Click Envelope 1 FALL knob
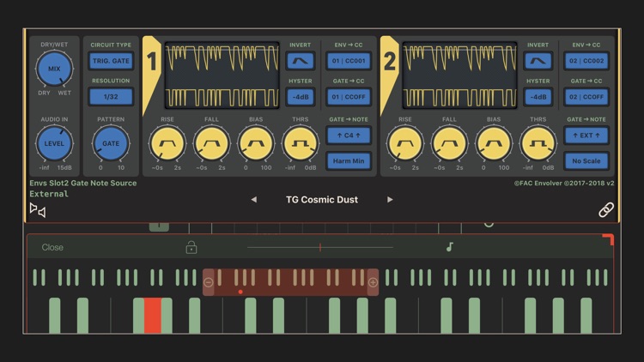The height and width of the screenshot is (362, 644). point(211,143)
